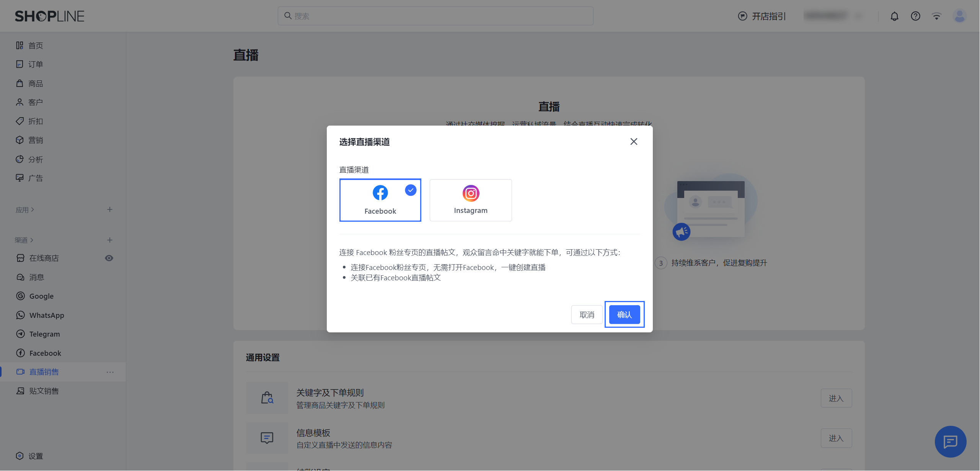Viewport: 980px width, 471px height.
Task: Click the 消息 messages icon
Action: tap(21, 277)
